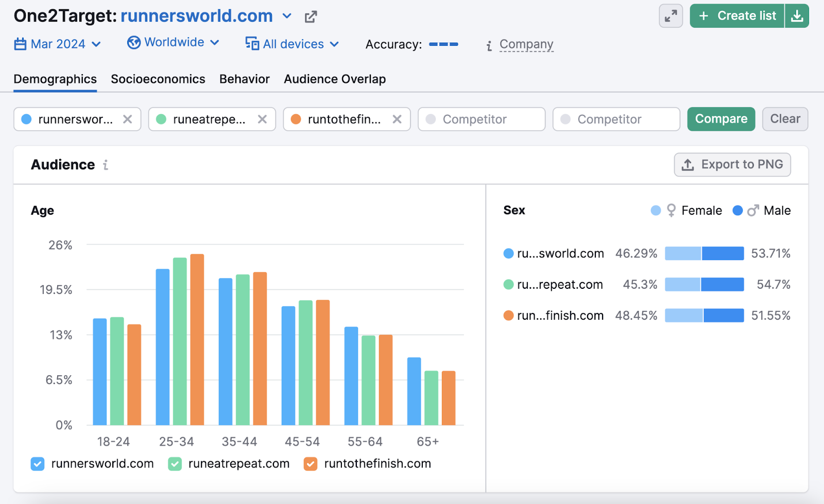Click the Create list button
Image resolution: width=824 pixels, height=504 pixels.
click(737, 16)
